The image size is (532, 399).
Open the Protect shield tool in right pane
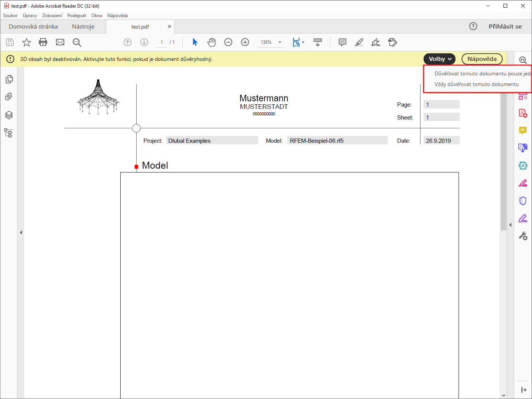(523, 201)
